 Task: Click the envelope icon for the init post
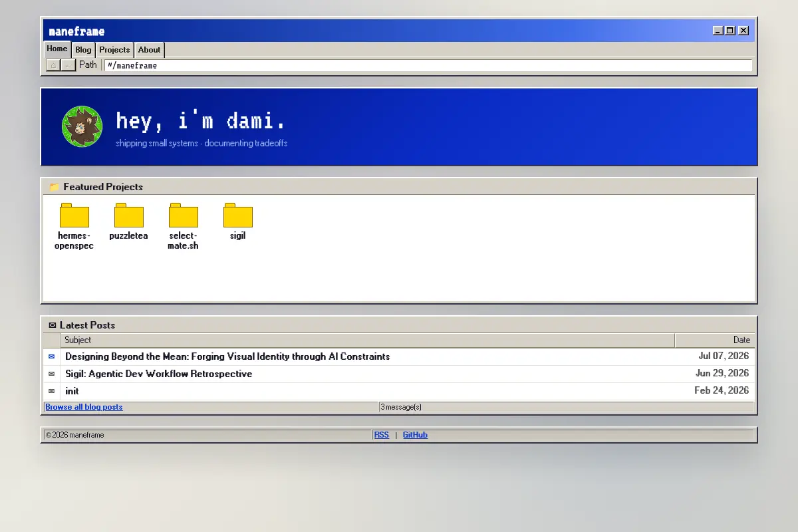click(x=52, y=391)
